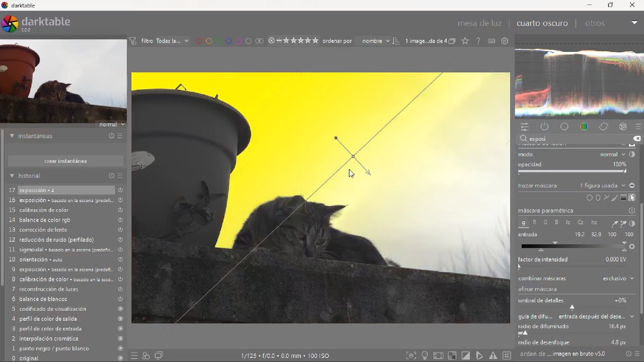644x362 pixels.
Task: Toggle the guides grid overlay icon
Action: (507, 355)
